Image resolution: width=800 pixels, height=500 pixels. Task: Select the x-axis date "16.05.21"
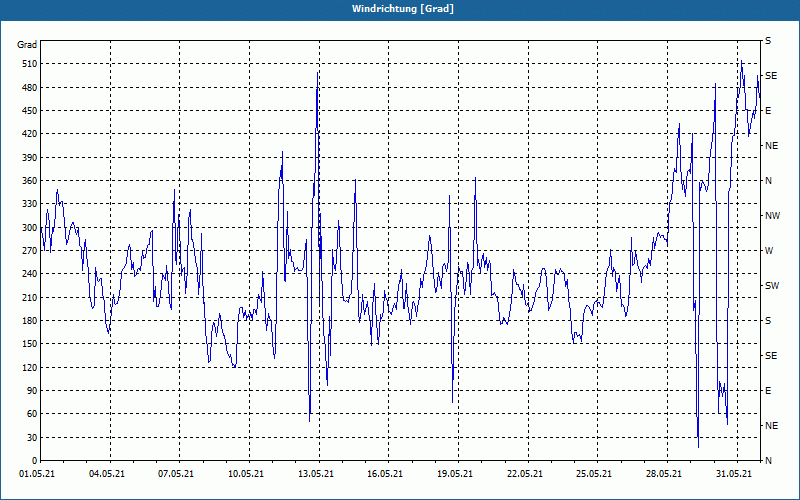coord(385,474)
